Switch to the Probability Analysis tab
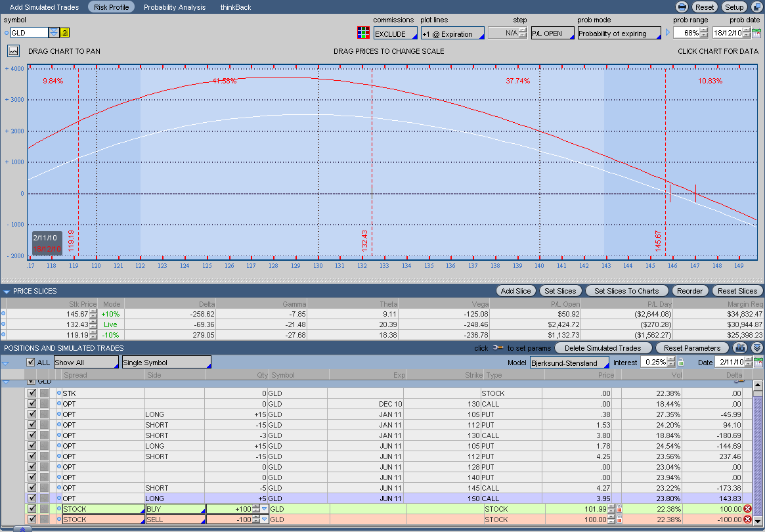 click(175, 7)
